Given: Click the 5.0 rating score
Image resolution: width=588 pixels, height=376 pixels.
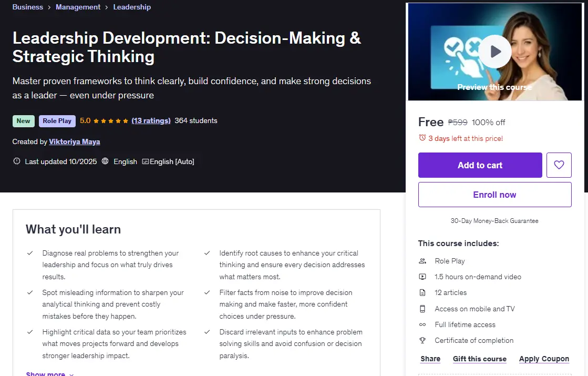Looking at the screenshot, I should [85, 120].
